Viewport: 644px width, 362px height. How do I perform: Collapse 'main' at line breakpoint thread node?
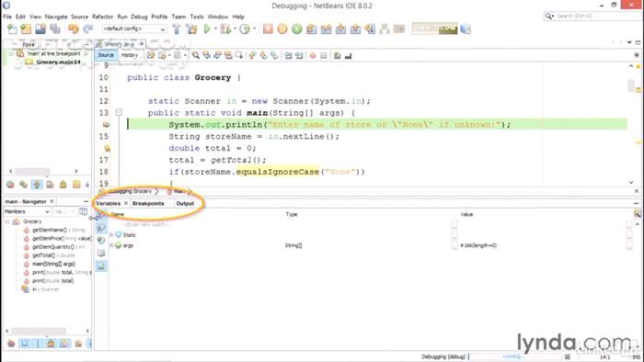(x=11, y=53)
